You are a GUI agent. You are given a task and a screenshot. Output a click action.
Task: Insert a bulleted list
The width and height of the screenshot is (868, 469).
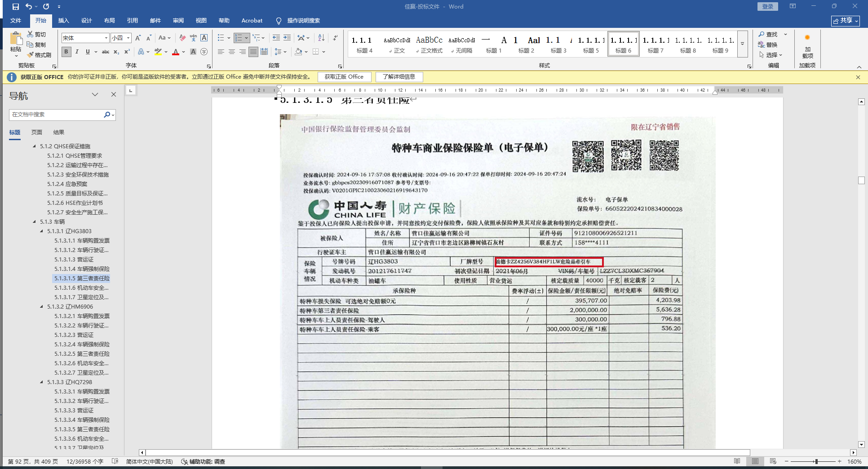pos(221,38)
